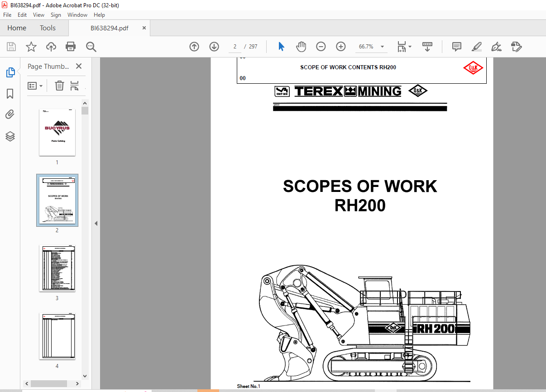The image size is (546, 392).
Task: Close the Page Thumbnails panel
Action: 79,66
